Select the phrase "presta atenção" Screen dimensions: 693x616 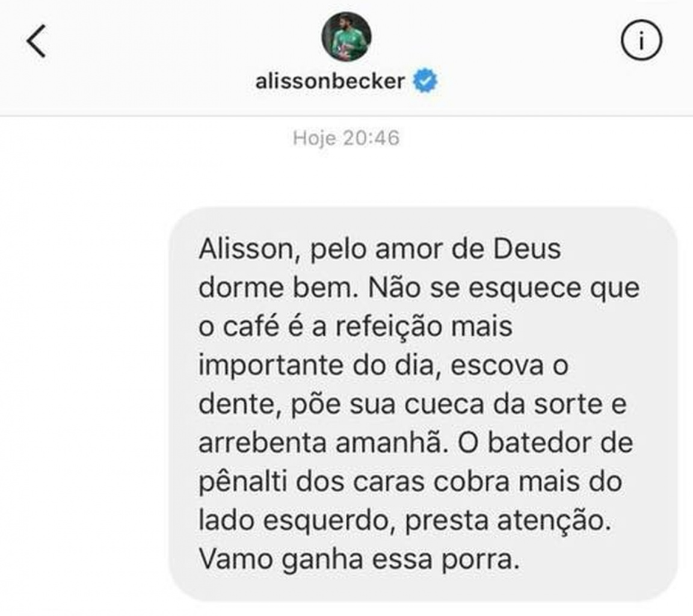point(507,522)
